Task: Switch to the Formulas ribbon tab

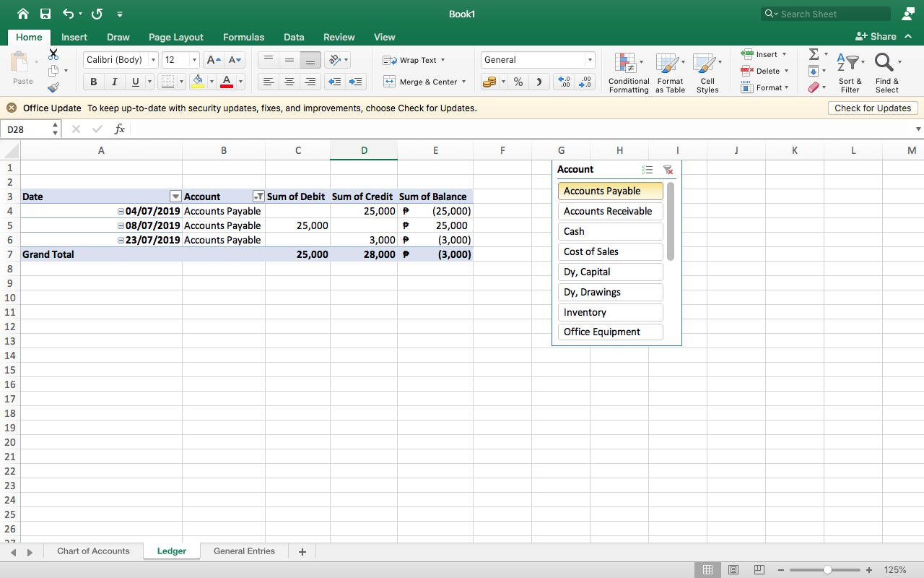Action: pyautogui.click(x=243, y=37)
